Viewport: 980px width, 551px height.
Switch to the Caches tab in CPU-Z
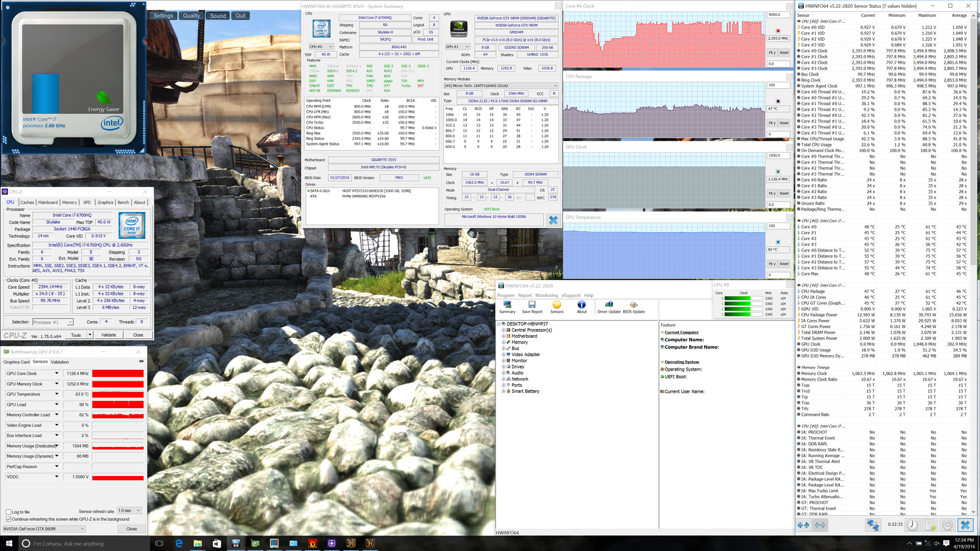(27, 203)
